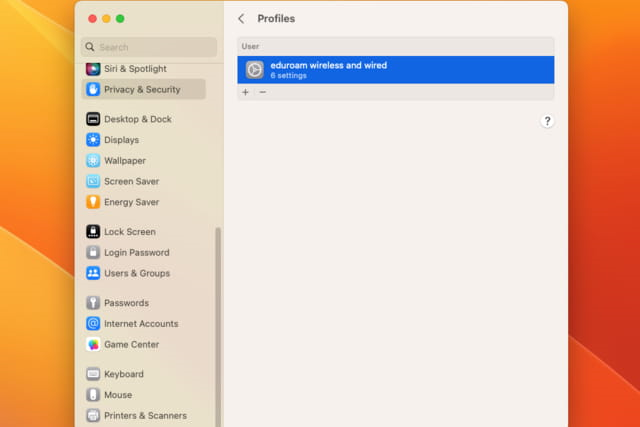Open Users & Groups pane
Screen dimensions: 640x427
pyautogui.click(x=136, y=273)
